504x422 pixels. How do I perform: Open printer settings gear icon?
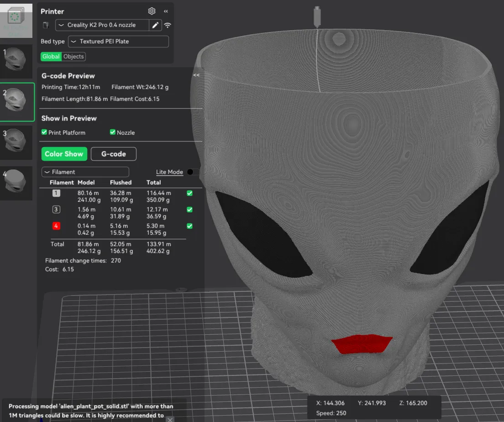(x=152, y=11)
